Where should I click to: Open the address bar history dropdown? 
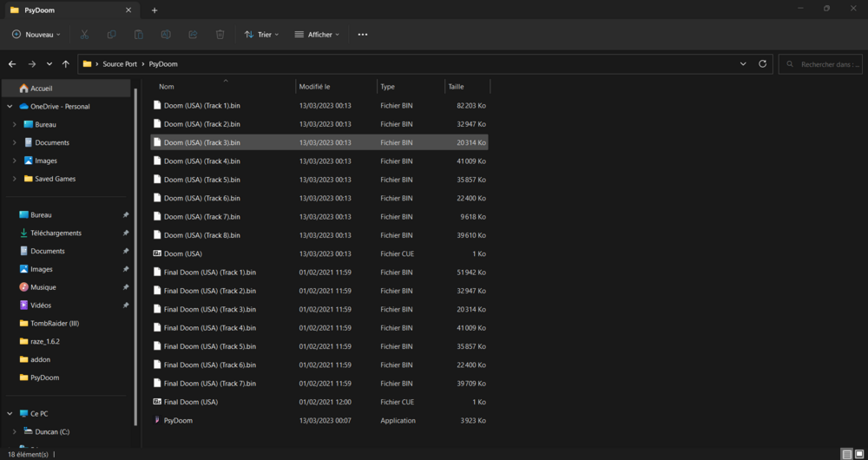(x=743, y=64)
